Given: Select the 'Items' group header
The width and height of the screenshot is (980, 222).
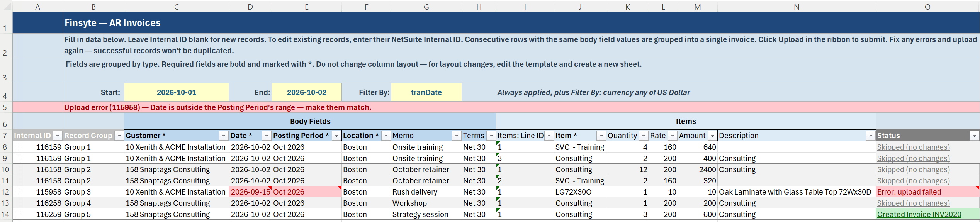Looking at the screenshot, I should (686, 121).
